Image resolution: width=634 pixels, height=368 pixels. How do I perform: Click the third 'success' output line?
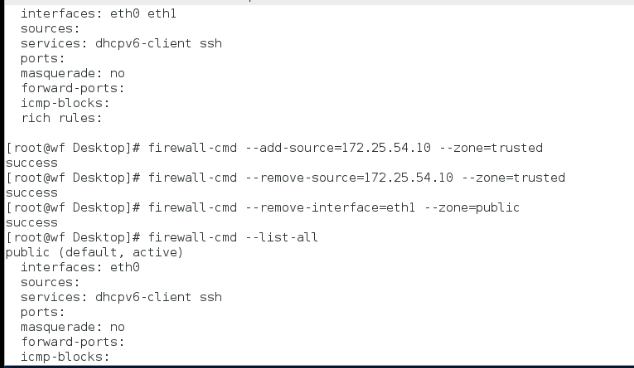pos(32,223)
